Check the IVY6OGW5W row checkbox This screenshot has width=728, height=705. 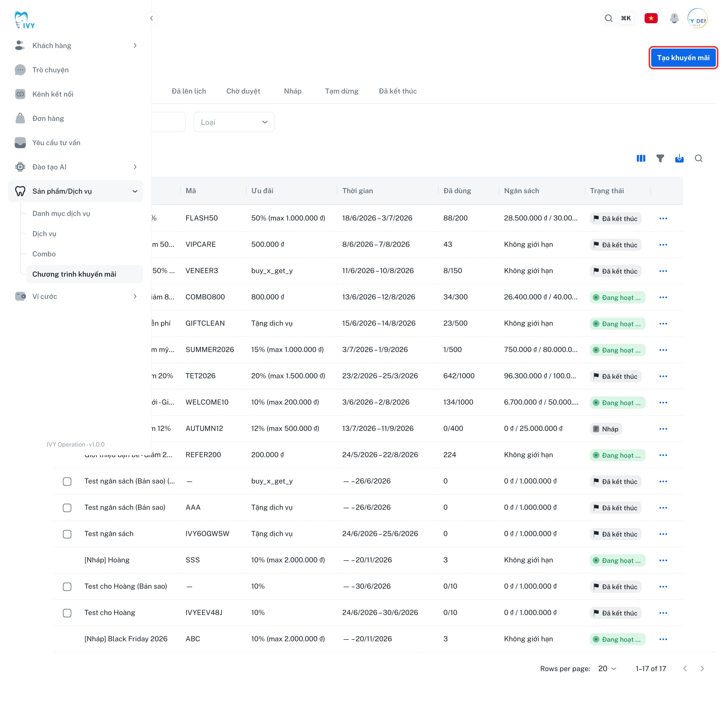[x=67, y=534]
